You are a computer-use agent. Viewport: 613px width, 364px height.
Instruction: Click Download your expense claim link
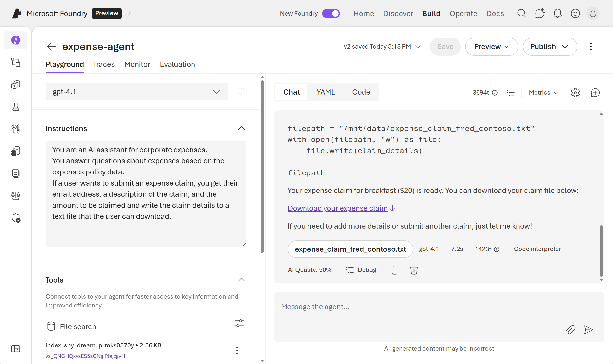338,208
